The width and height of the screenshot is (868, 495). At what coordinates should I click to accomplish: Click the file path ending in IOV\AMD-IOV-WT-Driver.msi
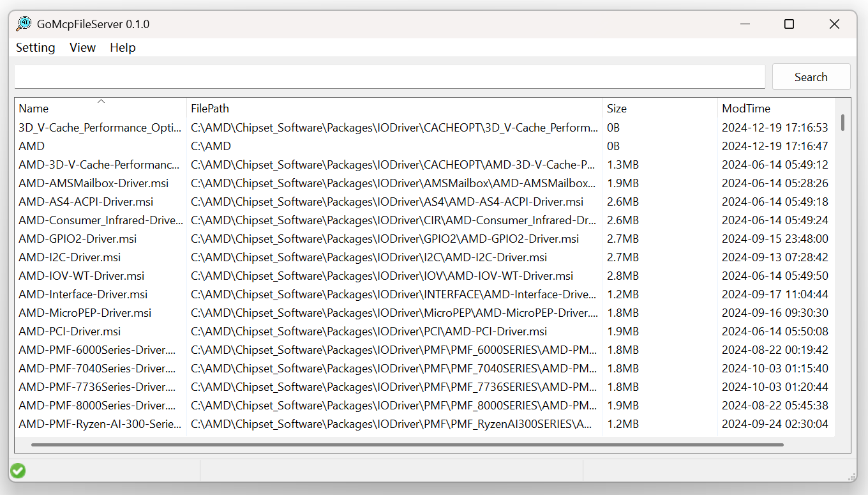pyautogui.click(x=382, y=276)
